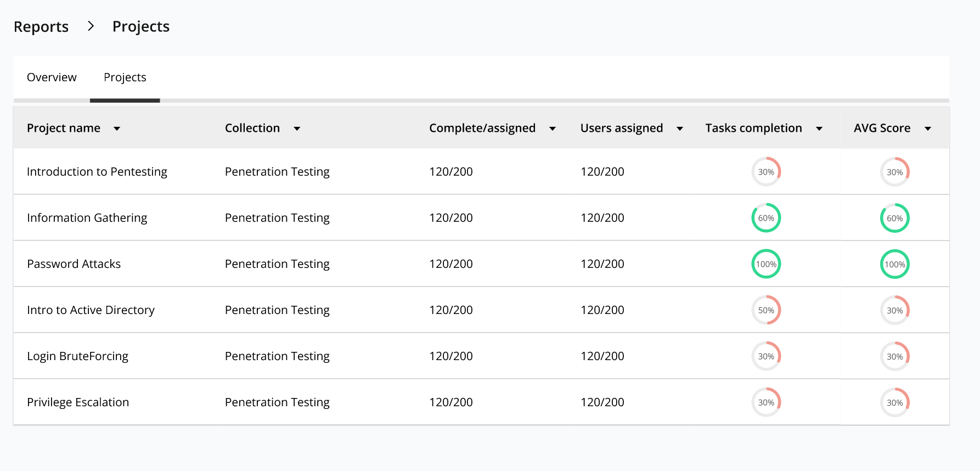Click Users assigned 120/200 for Intro to Active Directory

click(602, 310)
